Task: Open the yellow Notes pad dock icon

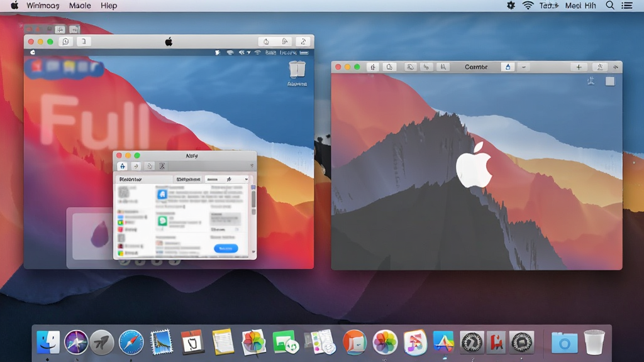Action: pyautogui.click(x=223, y=341)
